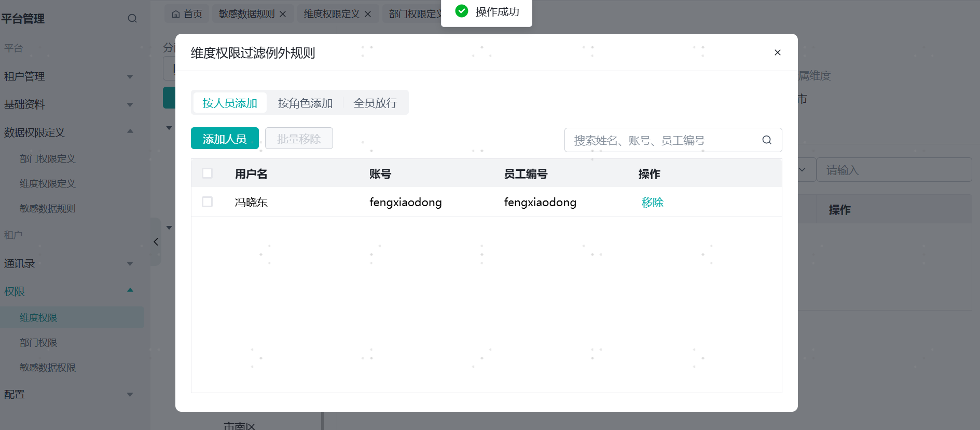Collapse the 权限 menu
The height and width of the screenshot is (430, 980).
click(x=70, y=291)
